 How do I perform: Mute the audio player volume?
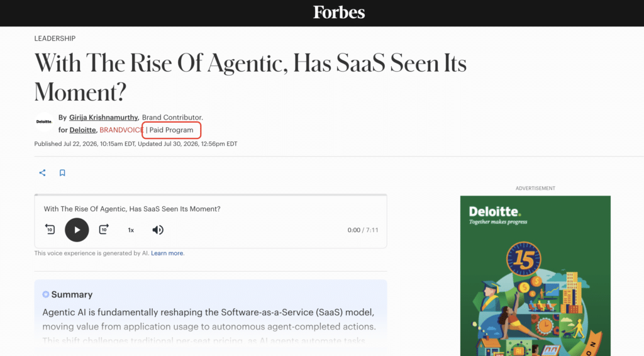[158, 230]
